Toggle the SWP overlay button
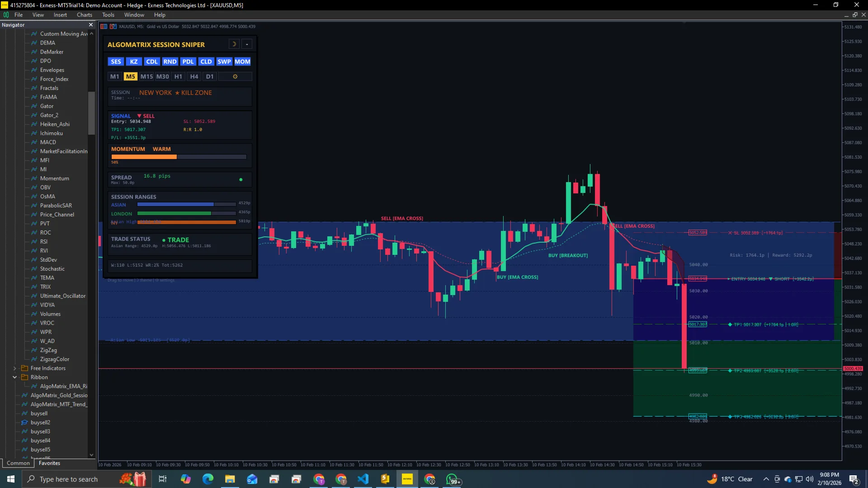The image size is (868, 488). (x=224, y=61)
